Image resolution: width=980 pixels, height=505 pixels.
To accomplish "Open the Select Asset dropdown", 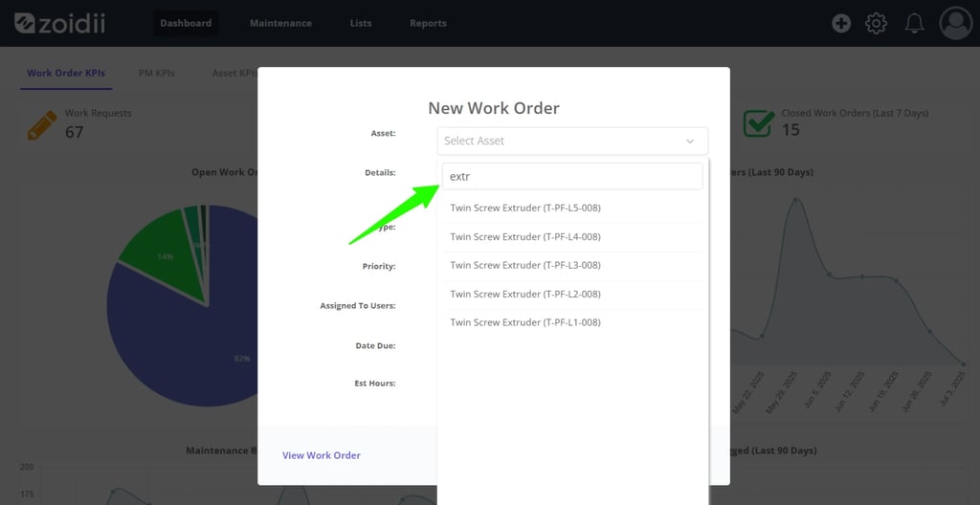I will click(572, 141).
